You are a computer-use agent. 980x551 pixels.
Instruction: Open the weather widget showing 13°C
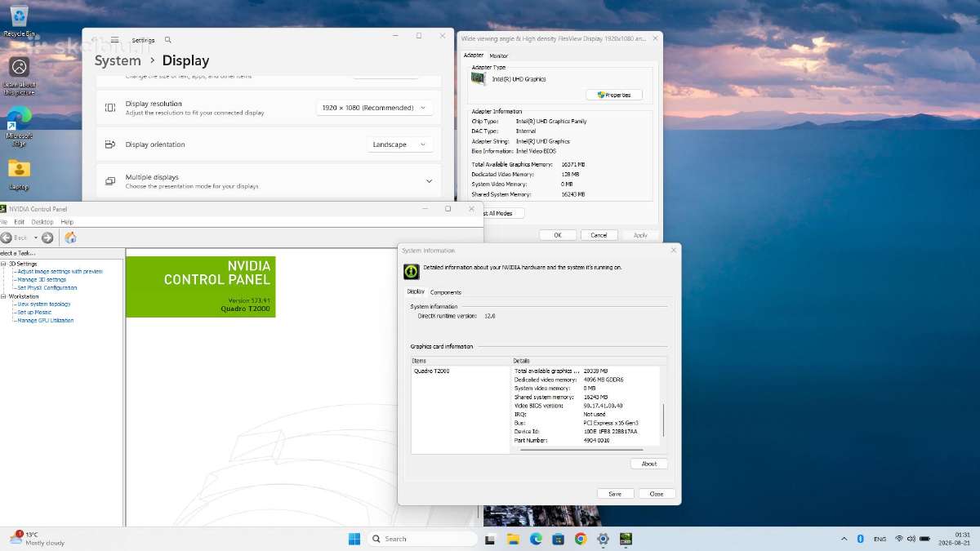[38, 539]
